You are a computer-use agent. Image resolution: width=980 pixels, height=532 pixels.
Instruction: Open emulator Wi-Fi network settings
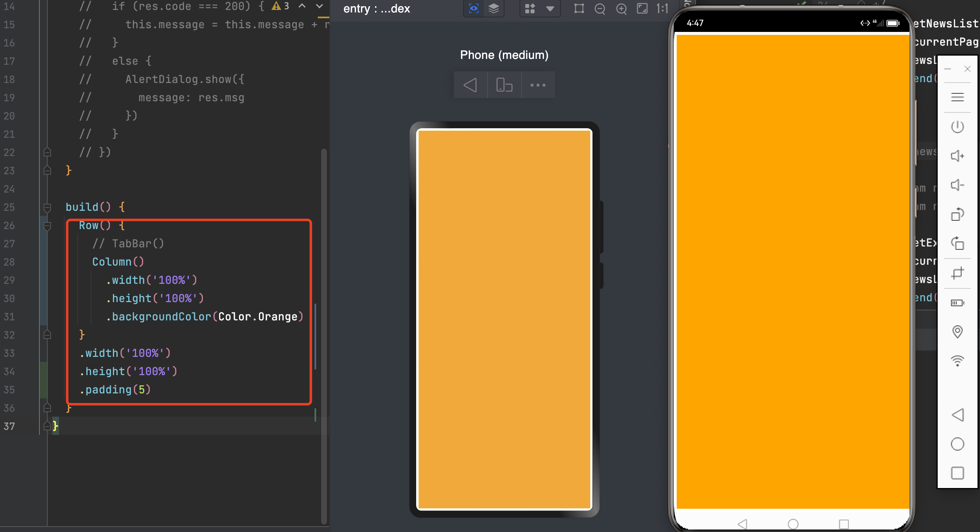957,361
